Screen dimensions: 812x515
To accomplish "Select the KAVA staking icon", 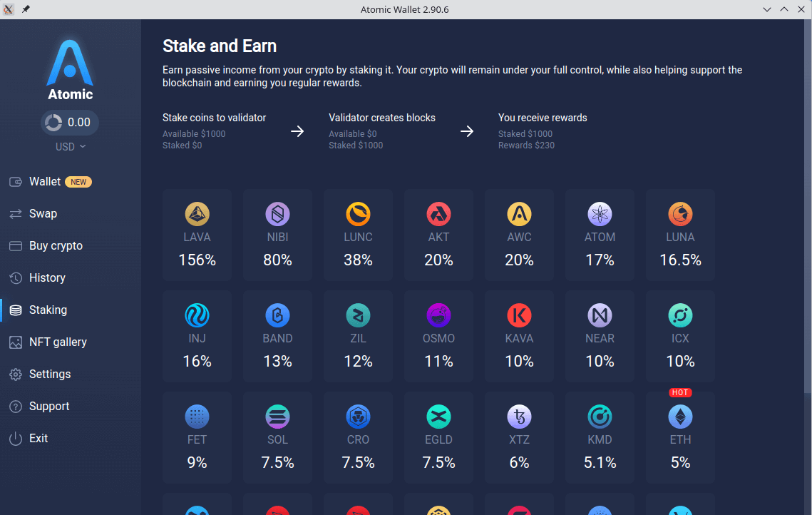I will [x=519, y=315].
